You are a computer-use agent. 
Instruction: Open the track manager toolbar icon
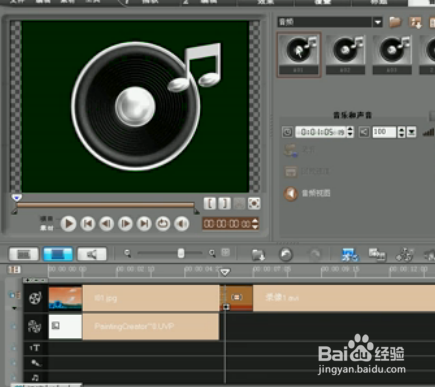[x=404, y=255]
